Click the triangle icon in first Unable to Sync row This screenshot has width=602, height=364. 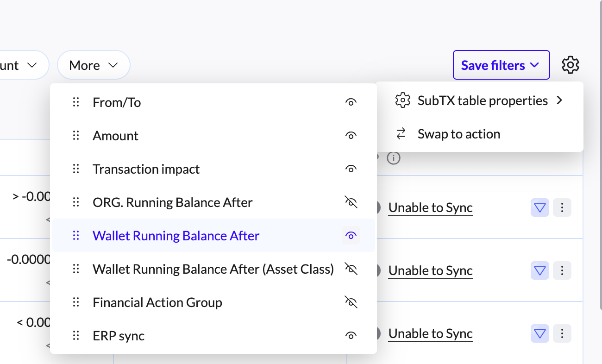pos(539,208)
